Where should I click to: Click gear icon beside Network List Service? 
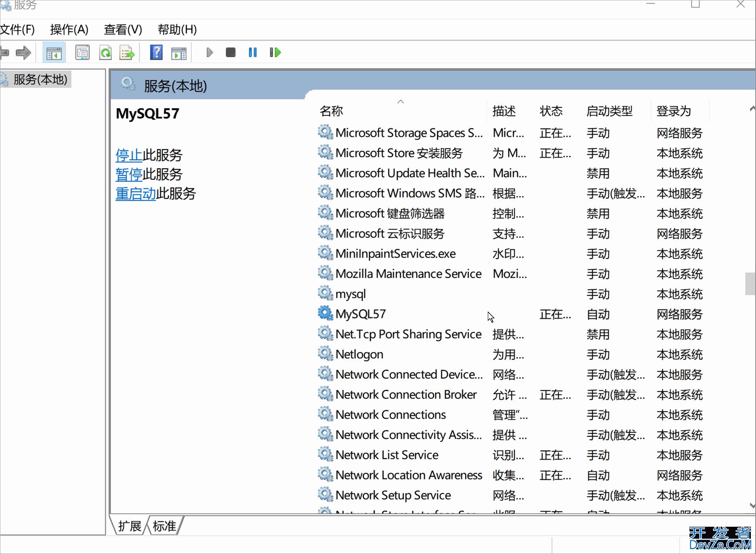(325, 454)
